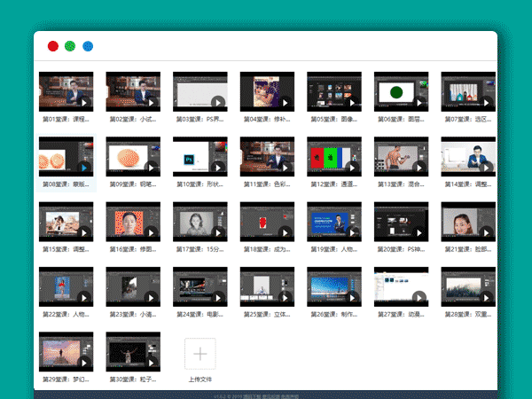Click the 上传文件 upload label
532x399 pixels.
point(200,379)
